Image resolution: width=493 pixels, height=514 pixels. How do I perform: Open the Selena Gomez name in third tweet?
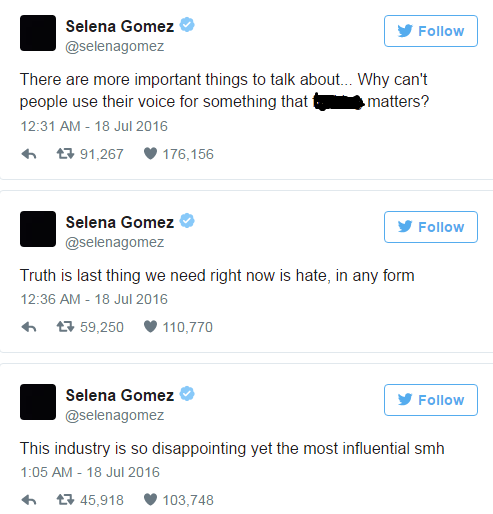tap(120, 395)
